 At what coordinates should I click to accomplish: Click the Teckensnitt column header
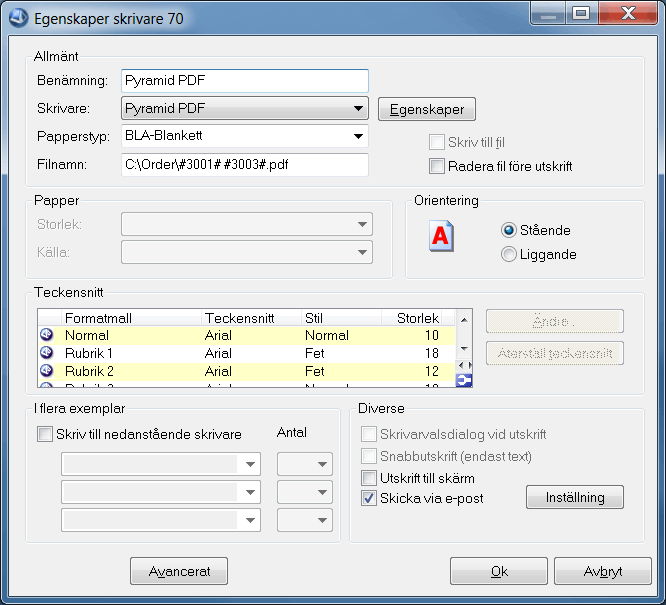coord(251,318)
